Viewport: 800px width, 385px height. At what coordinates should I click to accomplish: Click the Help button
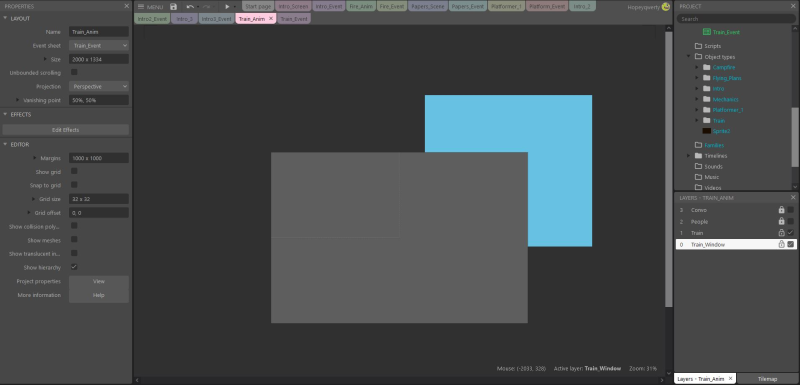[99, 295]
